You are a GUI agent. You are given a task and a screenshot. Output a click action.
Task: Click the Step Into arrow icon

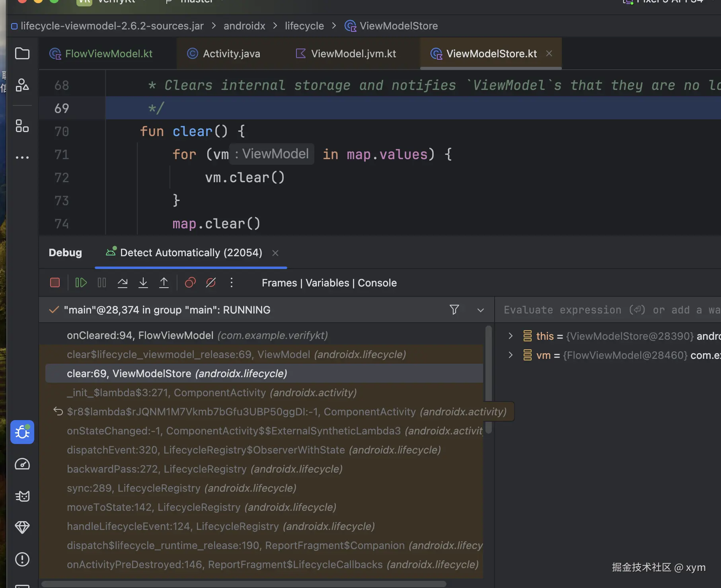click(x=143, y=283)
